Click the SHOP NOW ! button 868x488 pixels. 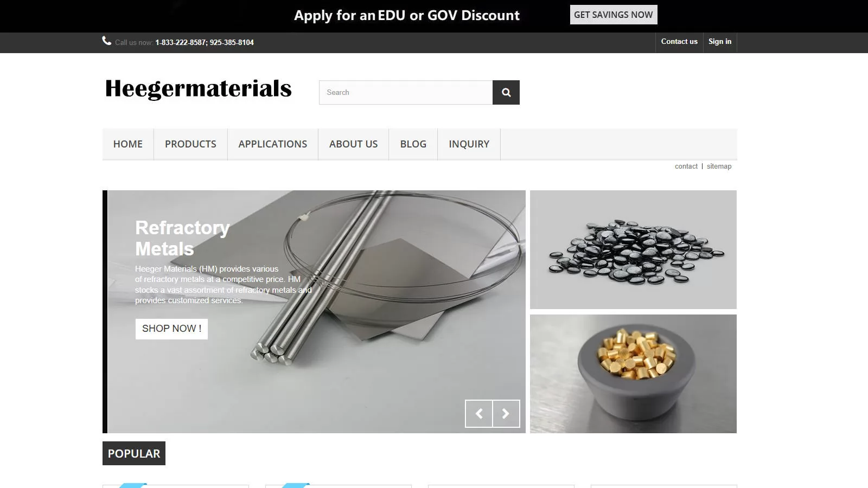point(171,329)
